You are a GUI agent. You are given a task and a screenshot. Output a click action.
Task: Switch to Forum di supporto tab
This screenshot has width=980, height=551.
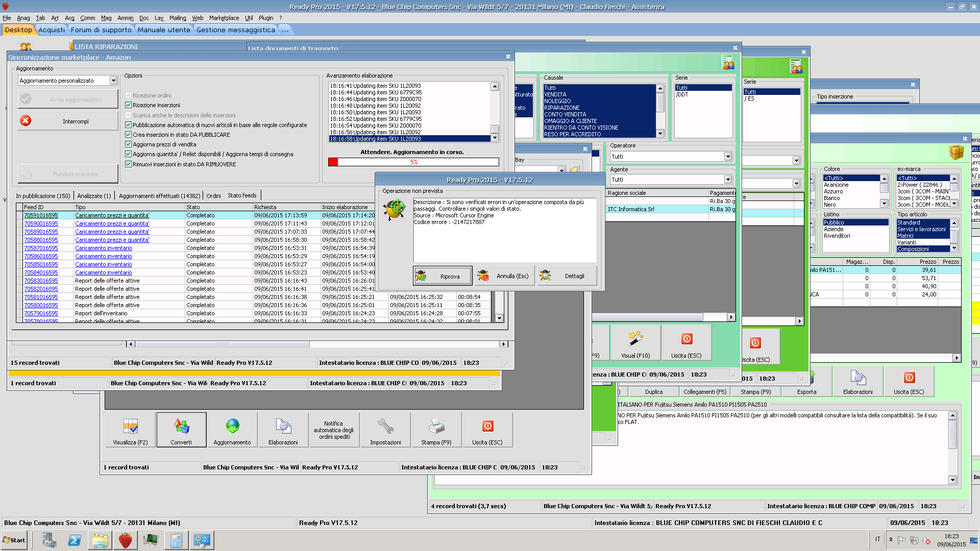point(101,30)
